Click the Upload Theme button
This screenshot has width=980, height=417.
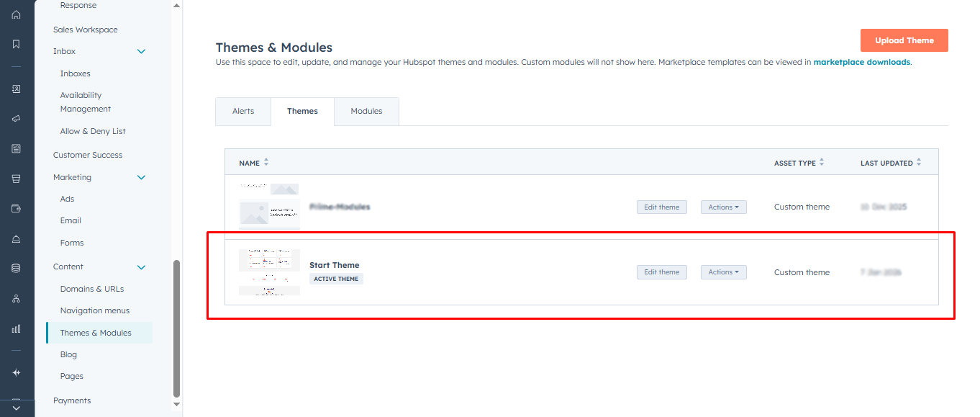point(904,40)
